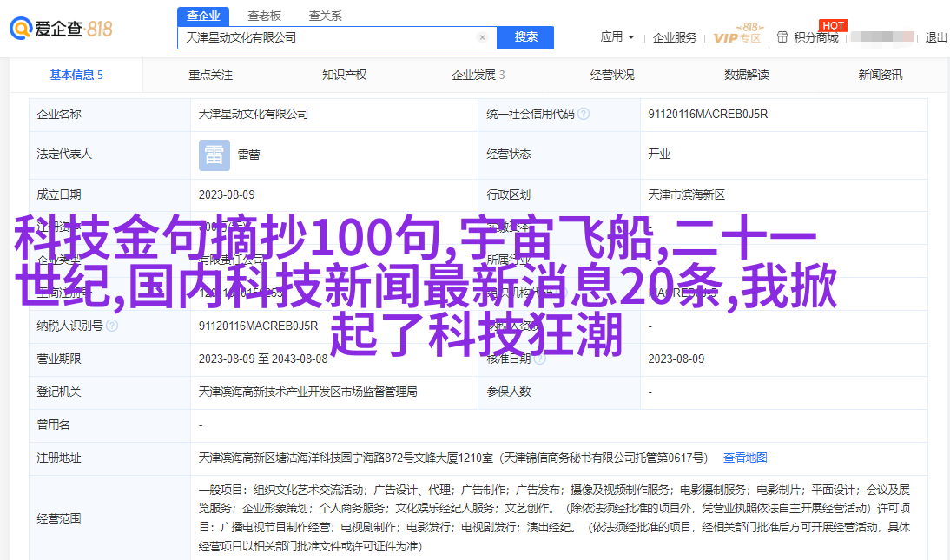Click the 积分商城 link

pos(815,37)
